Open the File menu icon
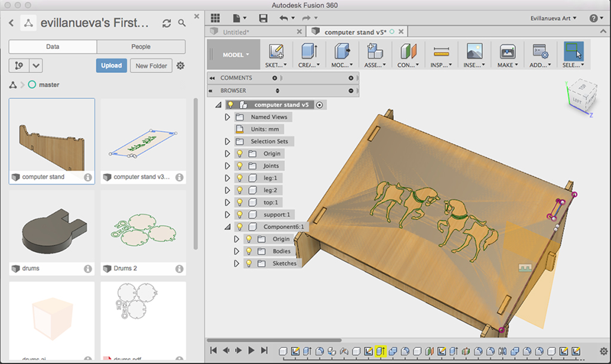Viewport: 611px width, 364px height. [x=239, y=18]
